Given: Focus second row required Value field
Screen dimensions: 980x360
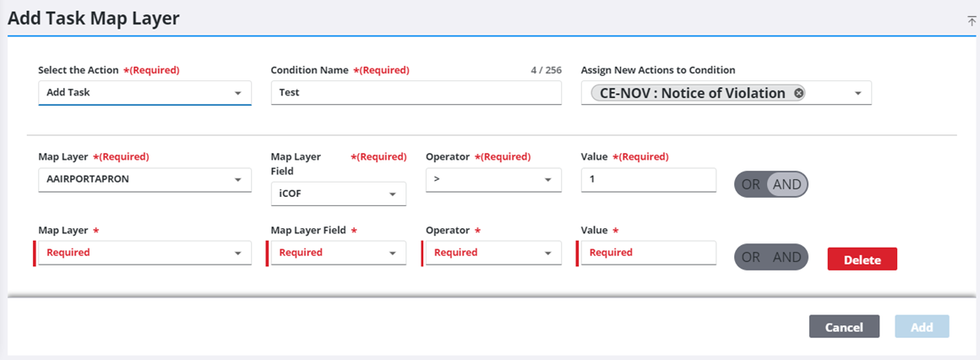Looking at the screenshot, I should pyautogui.click(x=648, y=253).
